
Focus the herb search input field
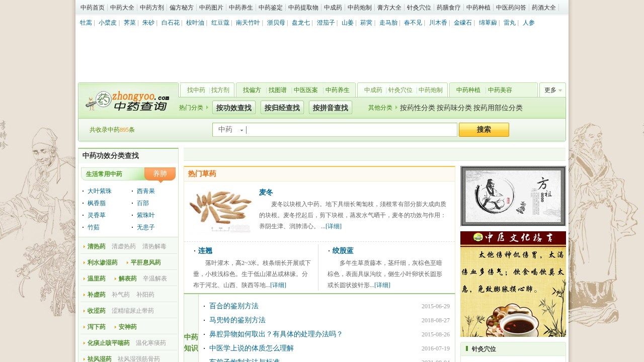(351, 130)
